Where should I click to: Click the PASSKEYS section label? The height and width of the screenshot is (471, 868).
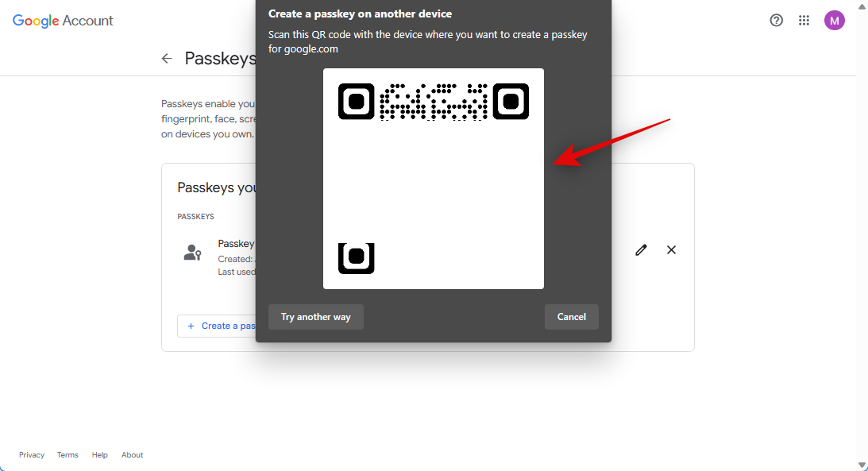click(195, 216)
